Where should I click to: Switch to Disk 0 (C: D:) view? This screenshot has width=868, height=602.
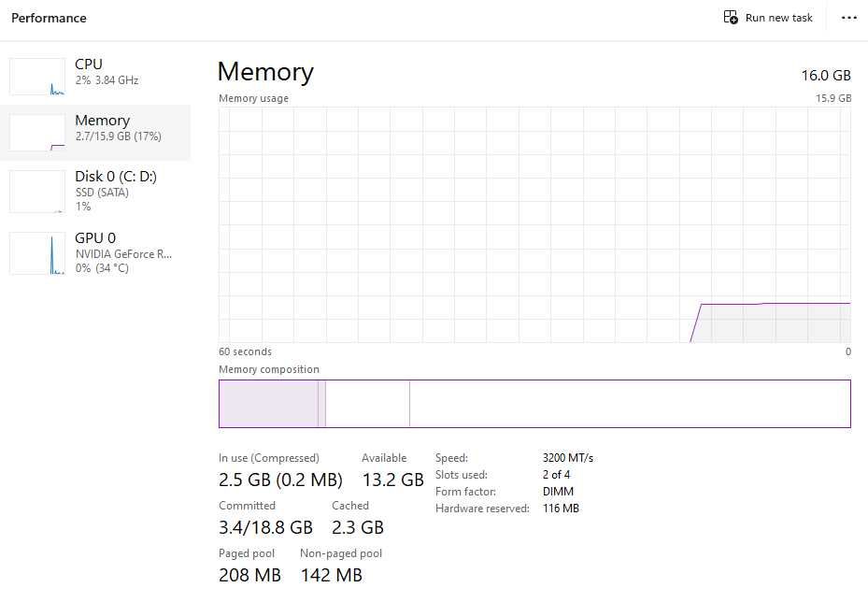[115, 177]
